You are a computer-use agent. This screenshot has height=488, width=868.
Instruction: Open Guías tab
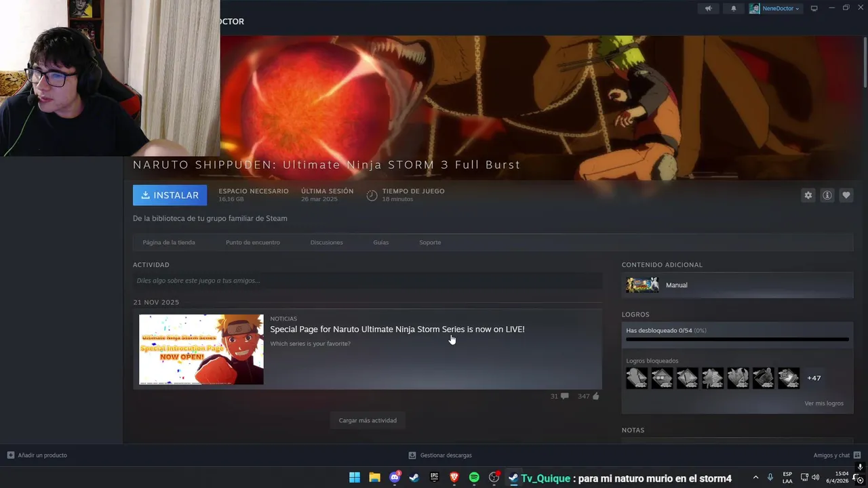(x=381, y=242)
